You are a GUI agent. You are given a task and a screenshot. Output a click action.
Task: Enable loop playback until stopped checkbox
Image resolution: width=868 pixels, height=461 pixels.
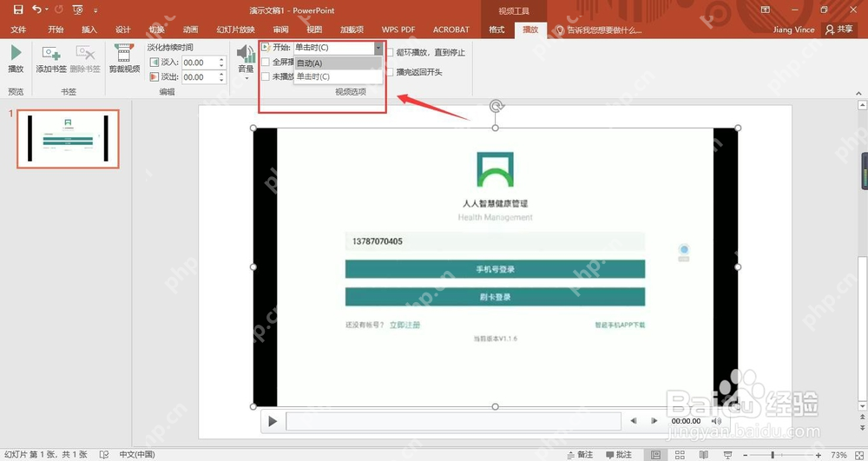tap(391, 53)
